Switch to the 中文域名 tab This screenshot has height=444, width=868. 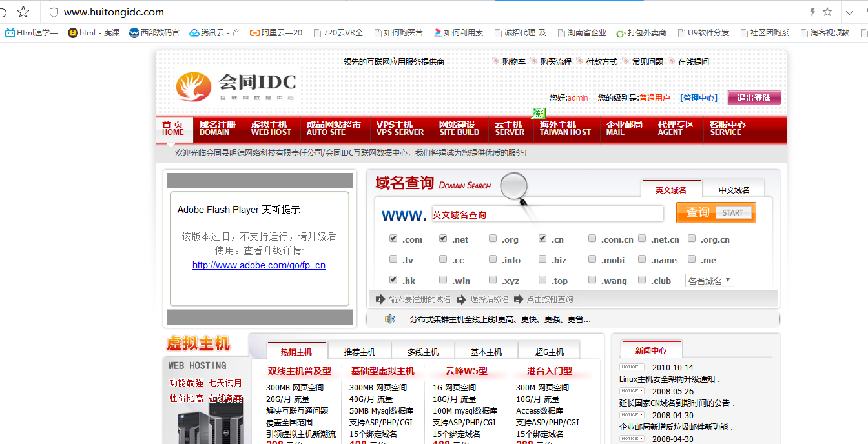(734, 190)
